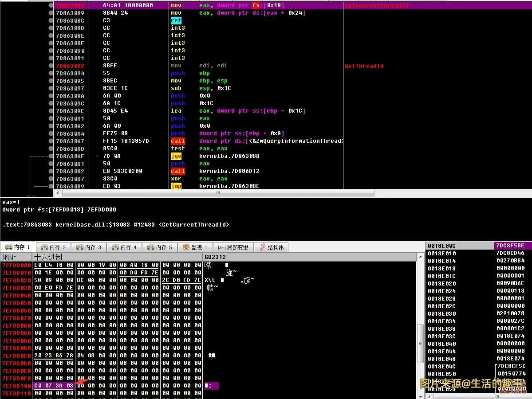Image resolution: width=532 pixels, height=399 pixels.
Task: Toggle breakpoint dot at address 7D863083
Action: pos(51,5)
